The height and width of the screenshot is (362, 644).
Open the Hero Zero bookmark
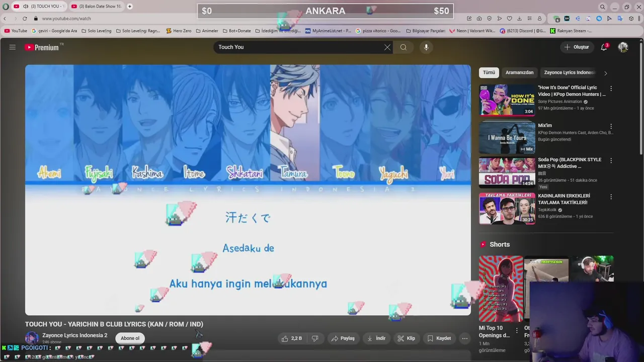(x=179, y=31)
